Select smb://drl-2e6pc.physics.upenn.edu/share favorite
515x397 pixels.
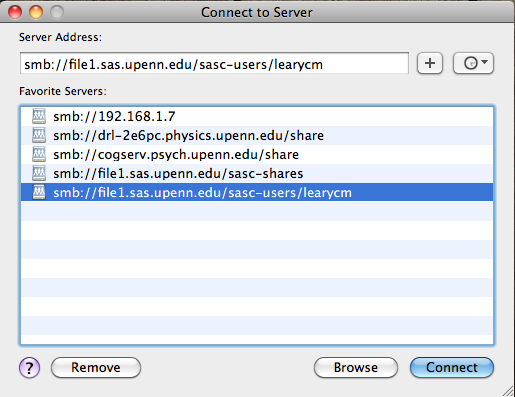tap(257, 135)
